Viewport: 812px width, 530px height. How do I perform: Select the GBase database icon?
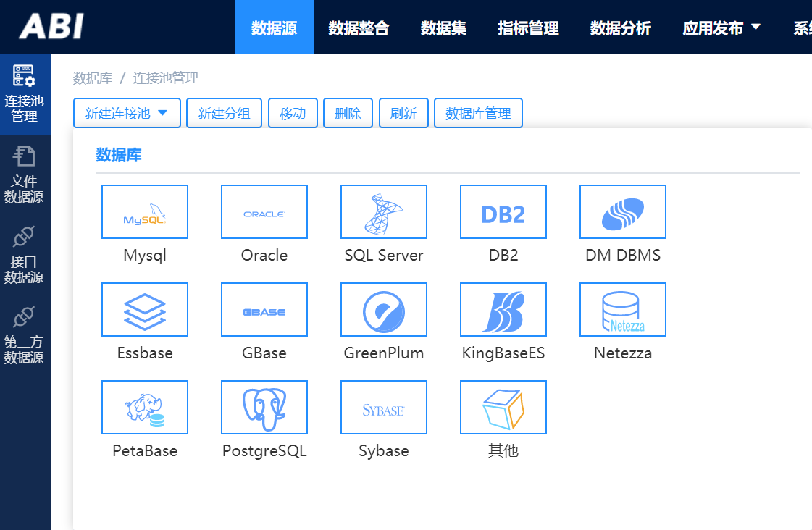point(264,309)
